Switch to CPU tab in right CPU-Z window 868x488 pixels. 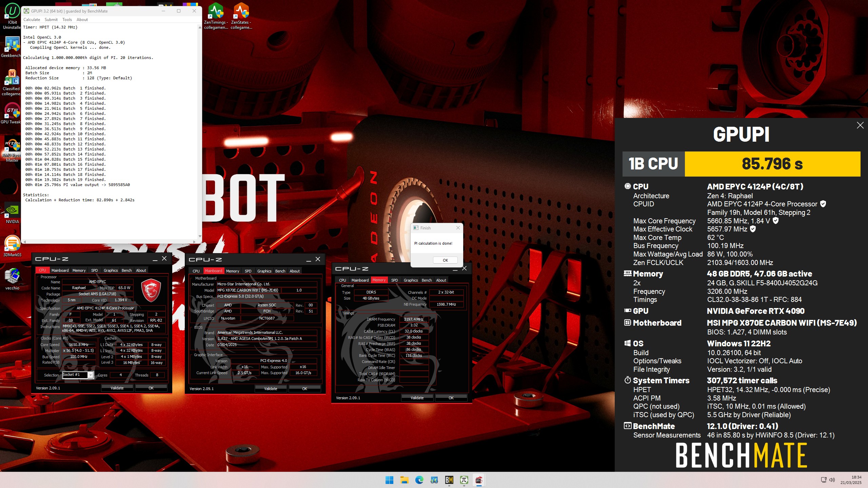click(342, 280)
